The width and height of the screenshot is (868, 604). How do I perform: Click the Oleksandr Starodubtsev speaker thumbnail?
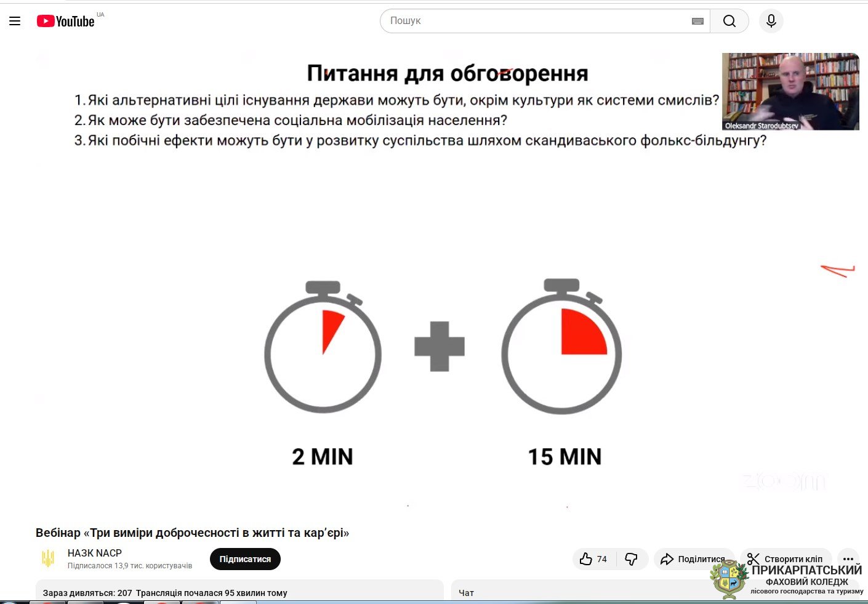click(x=790, y=91)
